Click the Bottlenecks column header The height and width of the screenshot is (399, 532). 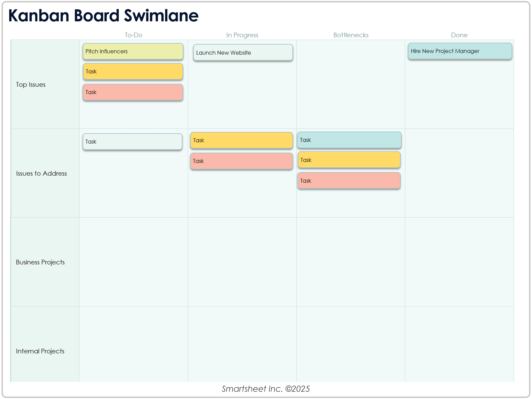tap(351, 35)
